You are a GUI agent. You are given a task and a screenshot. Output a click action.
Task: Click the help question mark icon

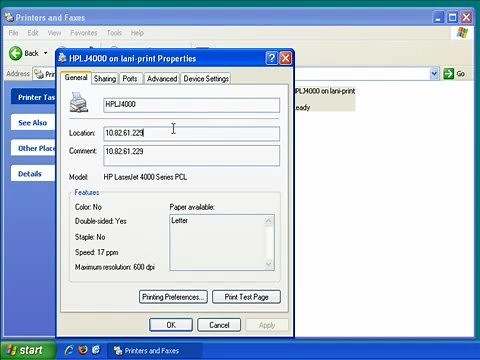click(271, 58)
